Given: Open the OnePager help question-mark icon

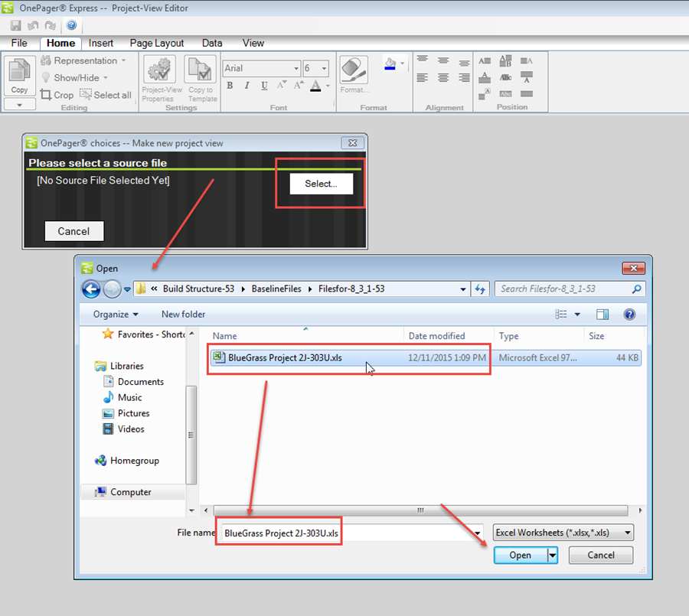Looking at the screenshot, I should coord(71,24).
